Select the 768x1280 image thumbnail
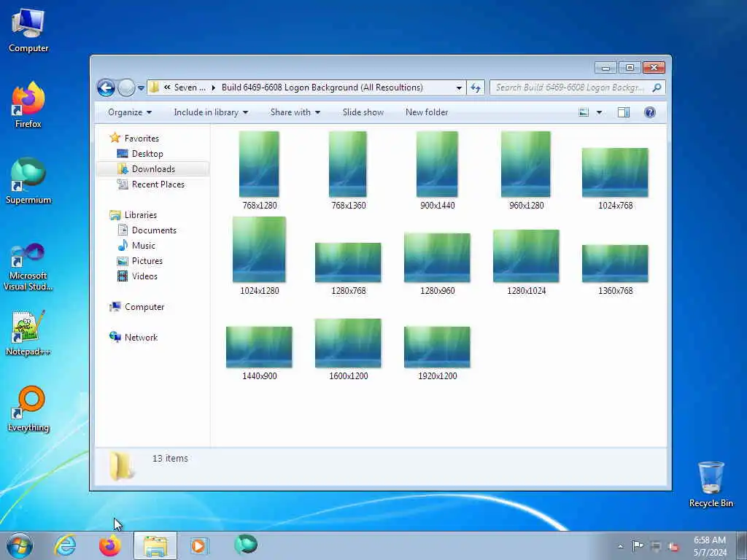 click(259, 164)
